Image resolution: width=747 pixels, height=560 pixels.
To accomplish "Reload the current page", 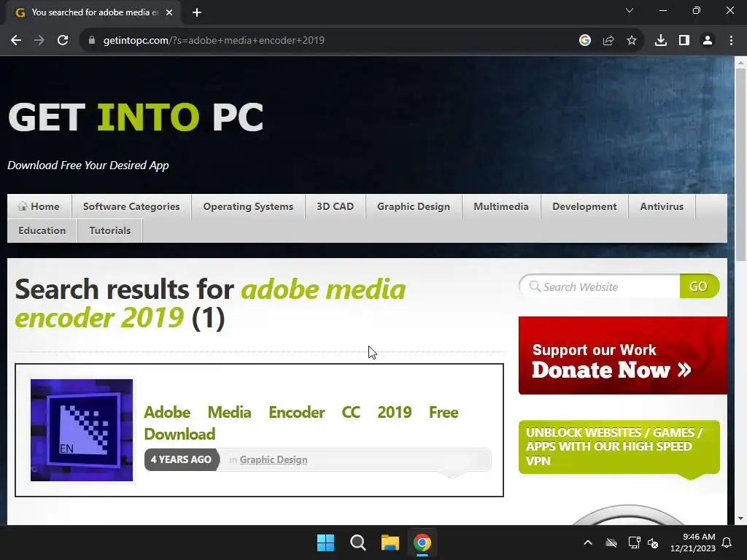I will point(63,41).
